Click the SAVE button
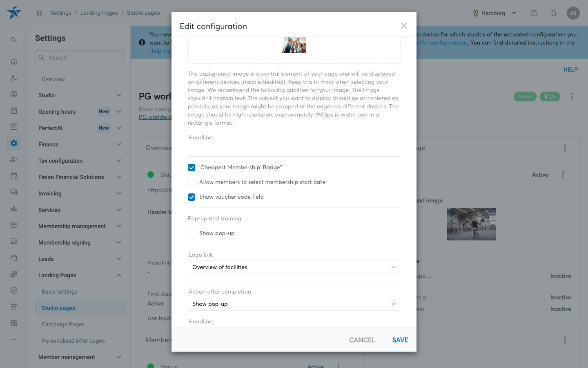The image size is (588, 368). [400, 340]
